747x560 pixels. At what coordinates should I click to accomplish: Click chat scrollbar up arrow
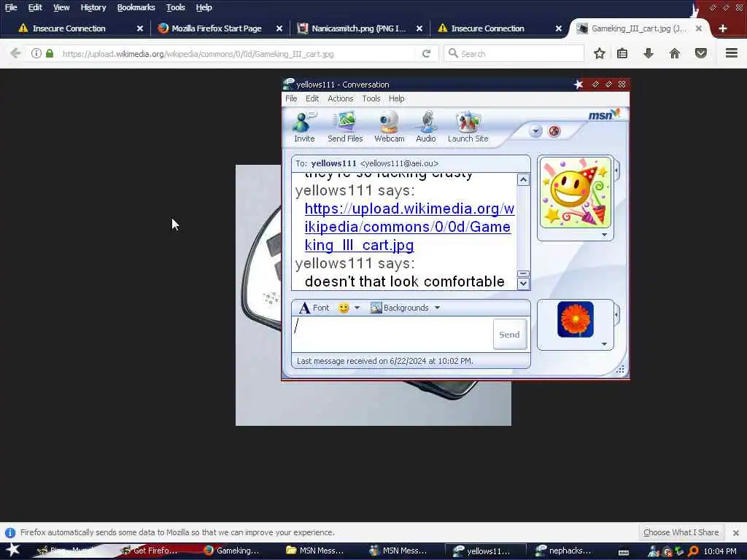pos(523,179)
